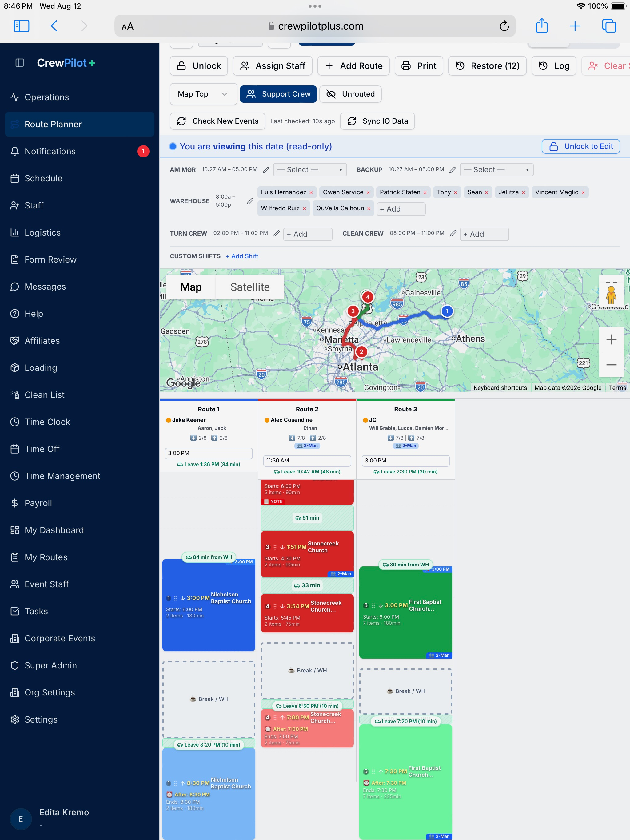Toggle Support Crew display
Viewport: 630px width, 840px height.
[278, 94]
